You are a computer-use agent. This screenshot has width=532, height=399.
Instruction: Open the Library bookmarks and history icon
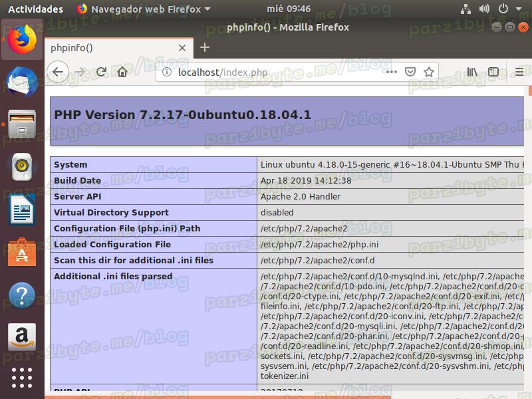pos(472,72)
